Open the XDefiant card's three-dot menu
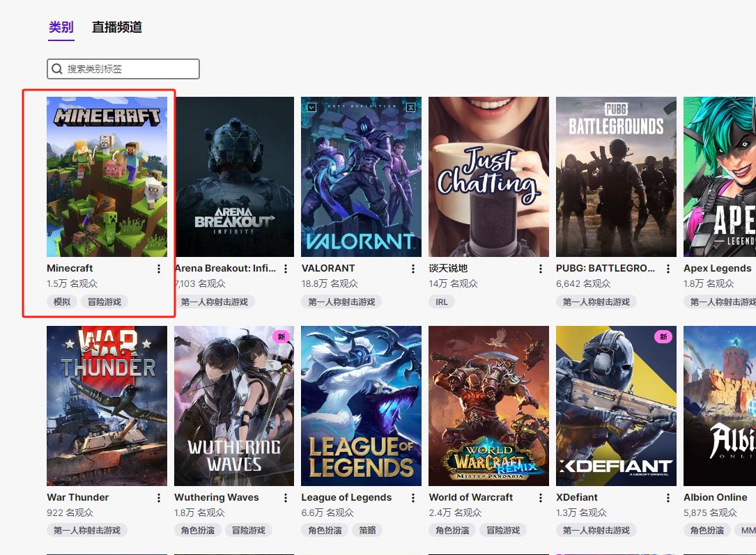 coord(668,498)
